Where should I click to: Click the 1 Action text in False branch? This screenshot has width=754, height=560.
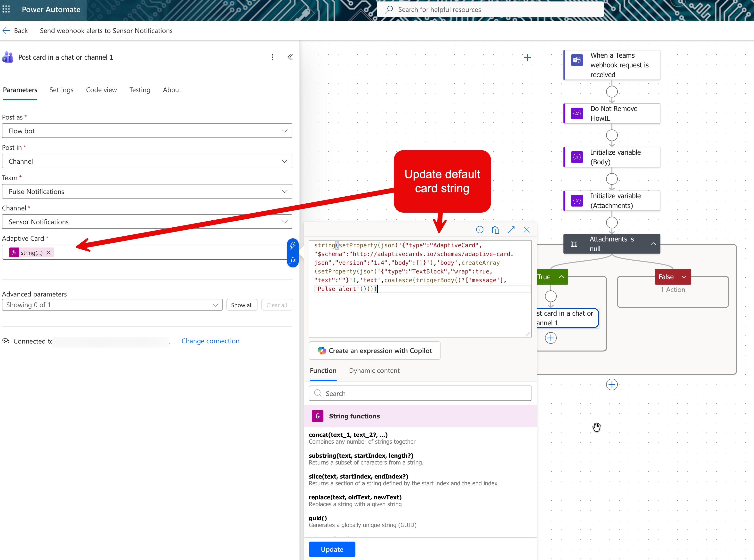point(673,289)
